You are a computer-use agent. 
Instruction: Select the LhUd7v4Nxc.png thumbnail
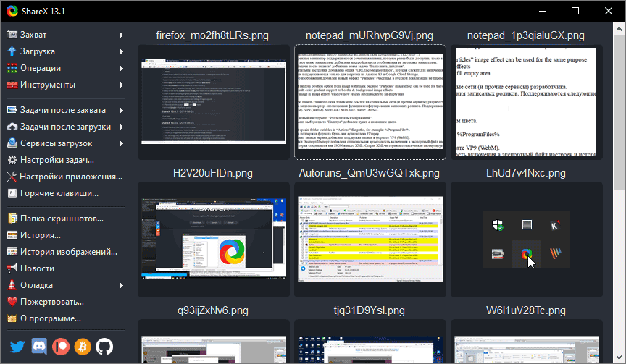(527, 240)
